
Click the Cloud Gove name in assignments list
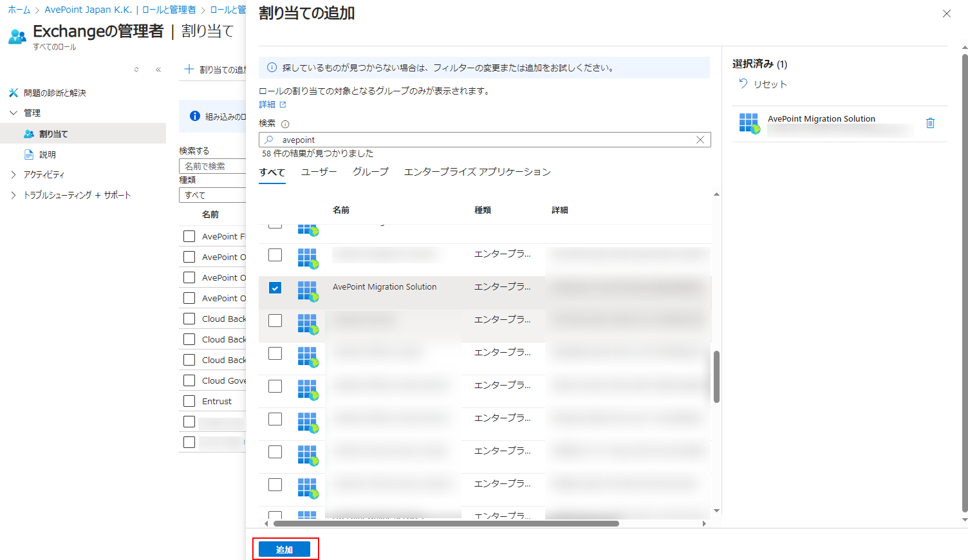224,380
